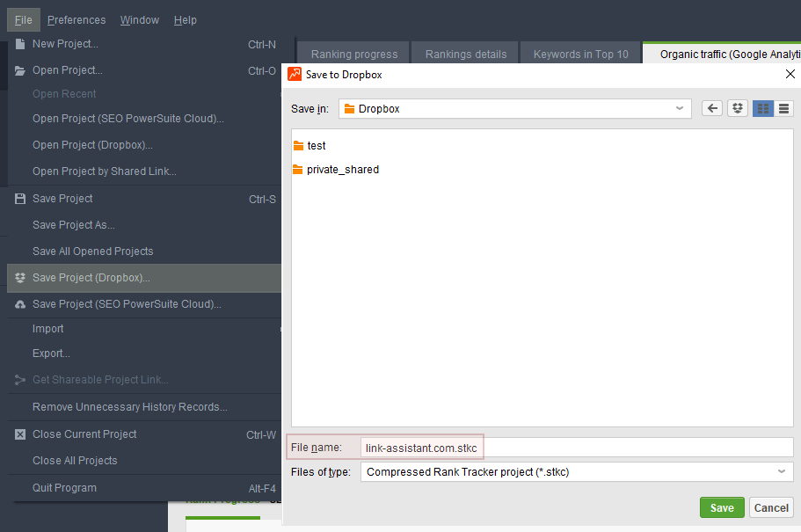
Task: Switch to list view in Save dialog
Action: tap(783, 108)
